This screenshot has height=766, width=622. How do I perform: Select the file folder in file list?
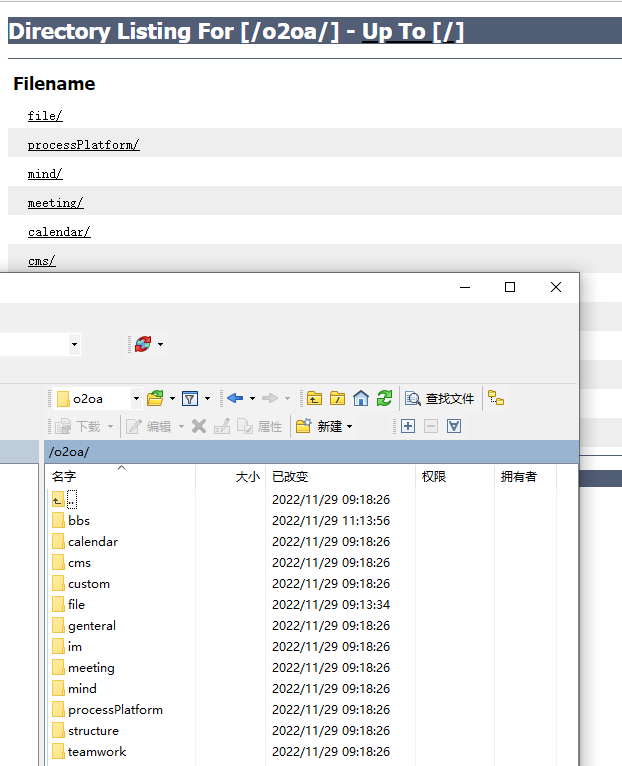(68, 604)
